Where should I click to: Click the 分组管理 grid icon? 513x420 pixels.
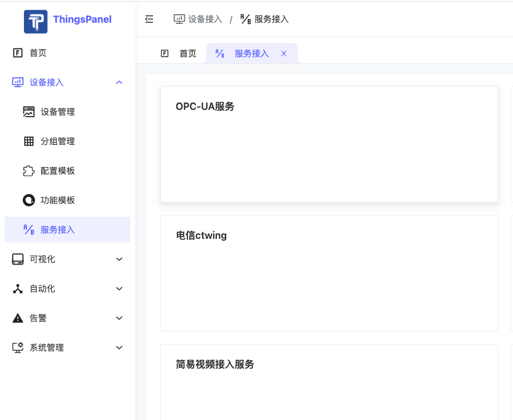pos(29,141)
